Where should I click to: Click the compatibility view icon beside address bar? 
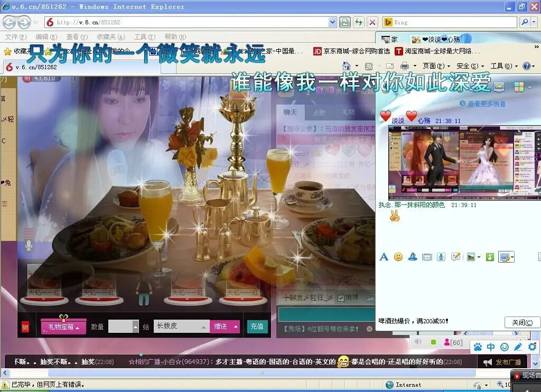tap(344, 22)
